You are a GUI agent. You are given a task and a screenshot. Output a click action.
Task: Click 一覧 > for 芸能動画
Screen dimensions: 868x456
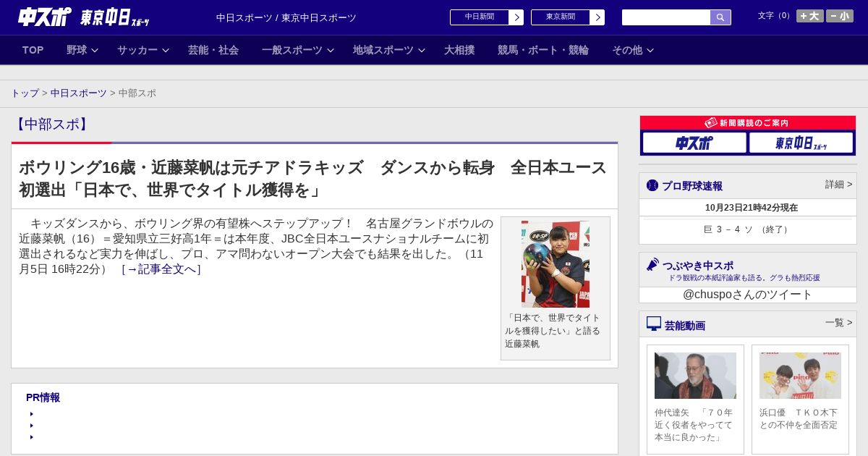838,323
